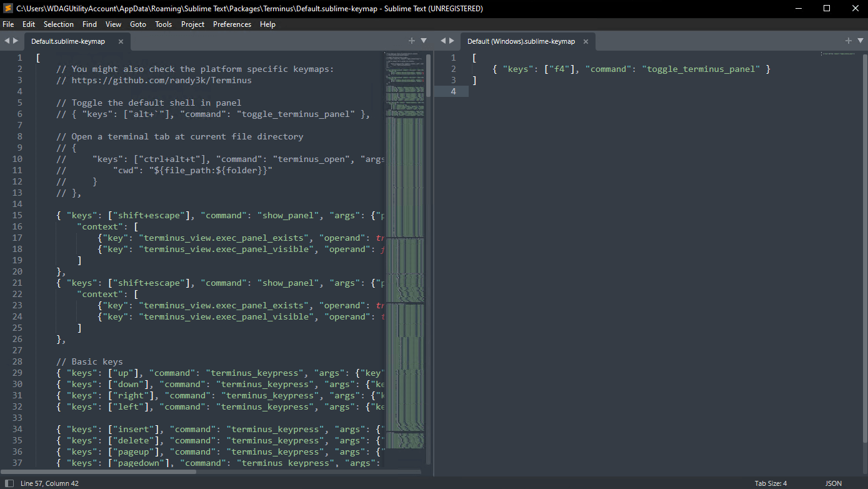Click the Line 57, Column 42 status text
The image size is (868, 489).
(x=49, y=483)
